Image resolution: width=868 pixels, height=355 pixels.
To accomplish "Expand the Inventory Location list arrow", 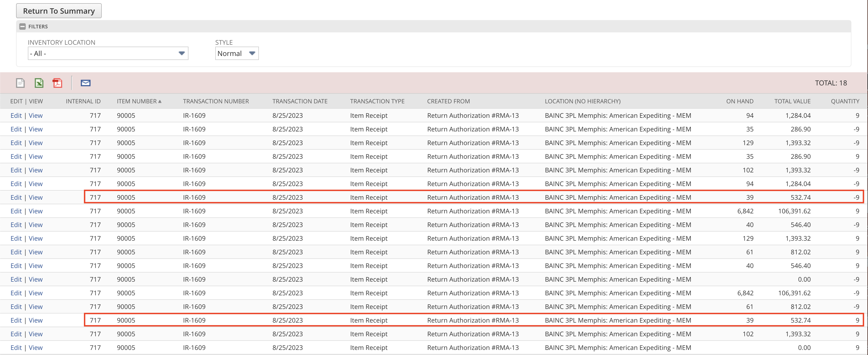I will click(x=182, y=53).
